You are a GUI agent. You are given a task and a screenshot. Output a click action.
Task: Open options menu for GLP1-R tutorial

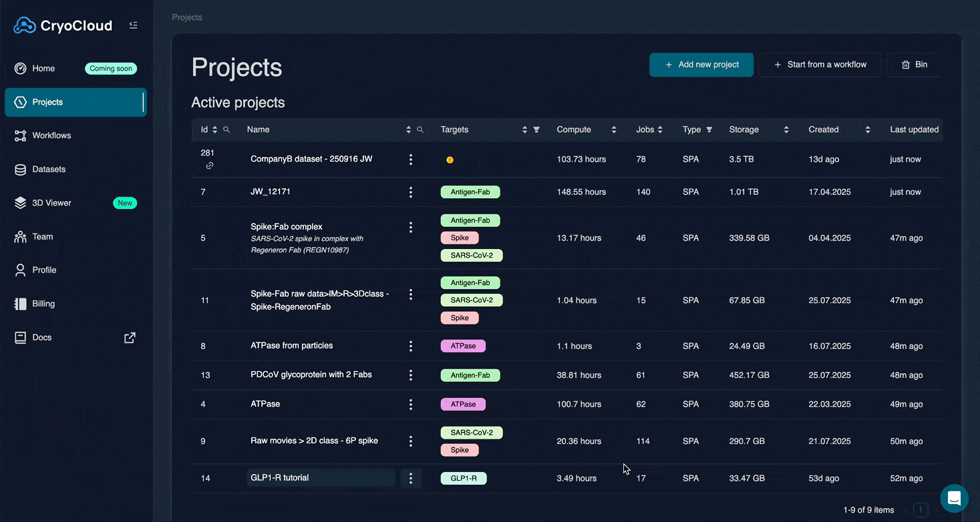coord(411,478)
